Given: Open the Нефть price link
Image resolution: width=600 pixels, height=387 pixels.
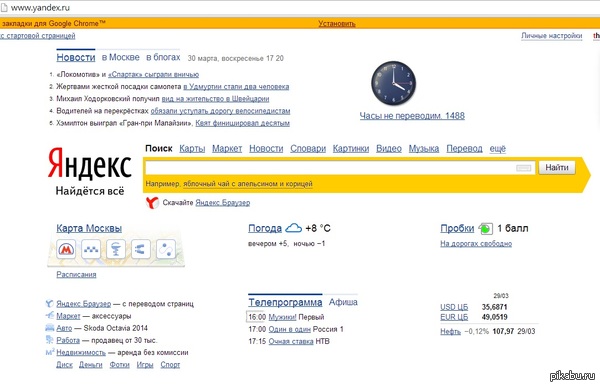Looking at the screenshot, I should point(450,331).
